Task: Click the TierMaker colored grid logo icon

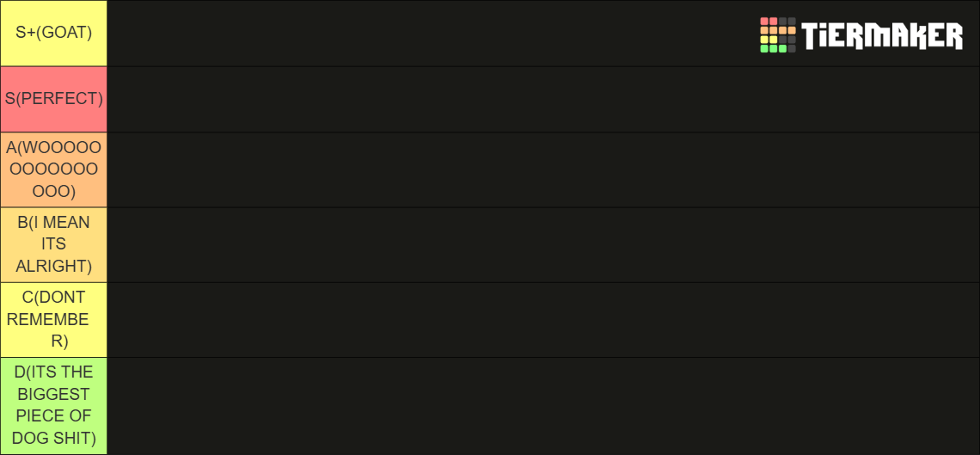Action: 777,35
